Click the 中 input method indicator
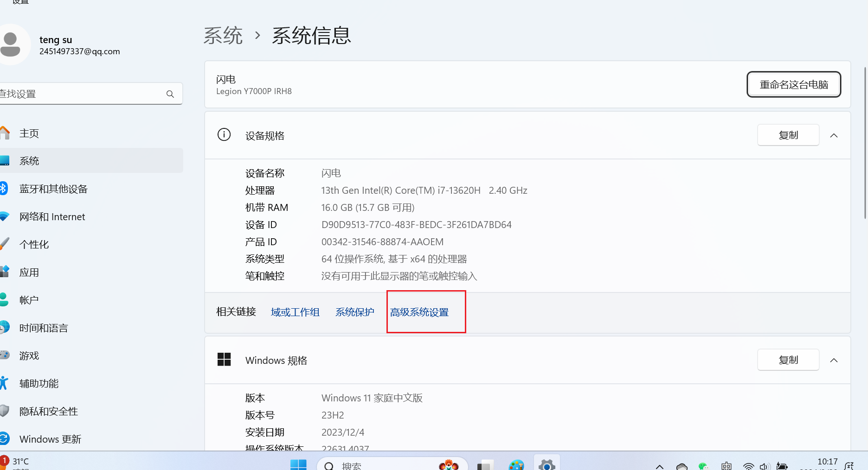This screenshot has height=470, width=868. [x=727, y=466]
